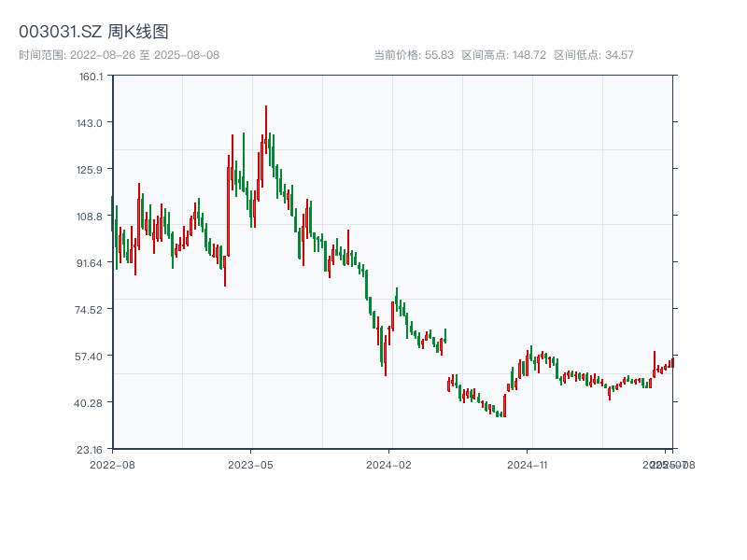Click the 时间范围 date range text

pos(119,55)
